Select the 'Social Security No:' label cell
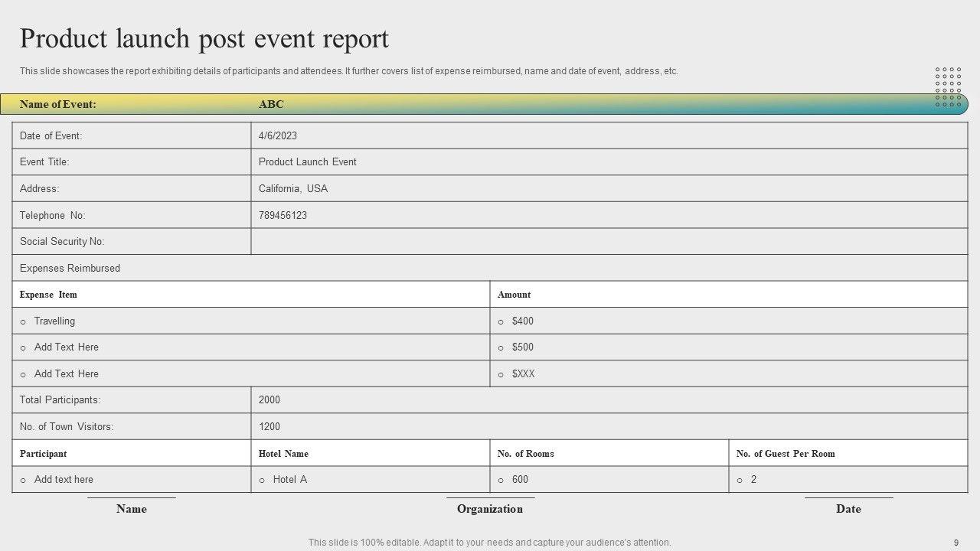This screenshot has width=980, height=551. [x=132, y=241]
